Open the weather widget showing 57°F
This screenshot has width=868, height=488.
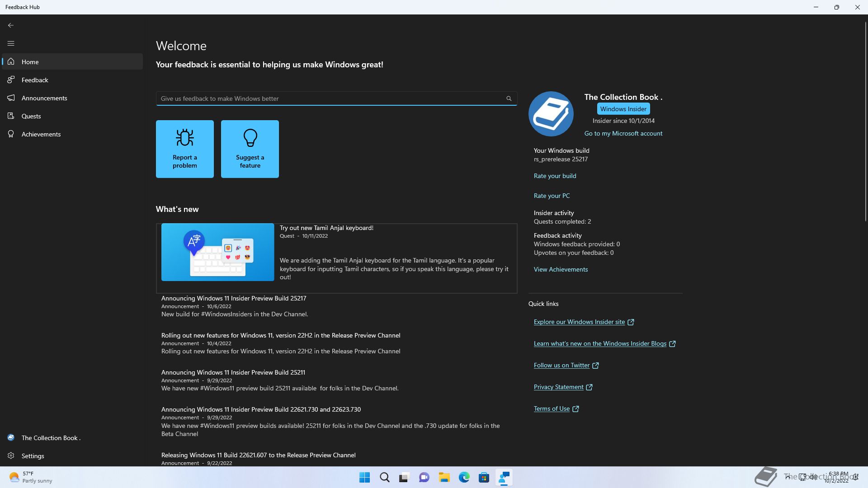coord(31,477)
